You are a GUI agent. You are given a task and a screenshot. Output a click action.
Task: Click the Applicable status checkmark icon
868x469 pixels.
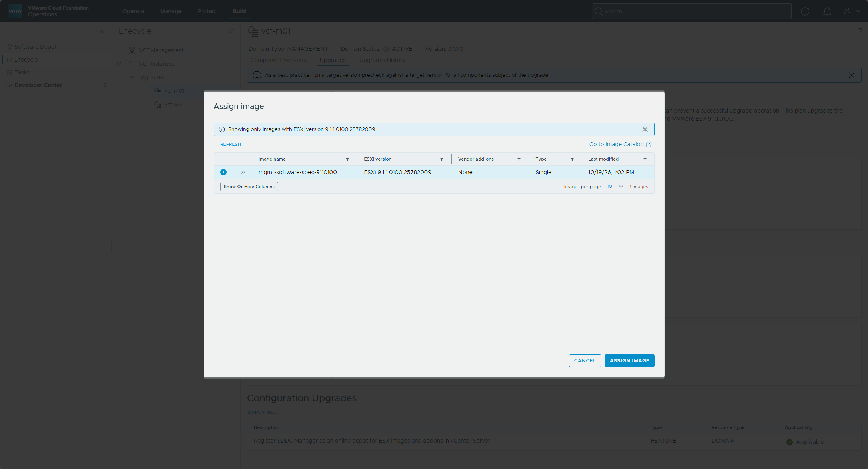click(790, 442)
